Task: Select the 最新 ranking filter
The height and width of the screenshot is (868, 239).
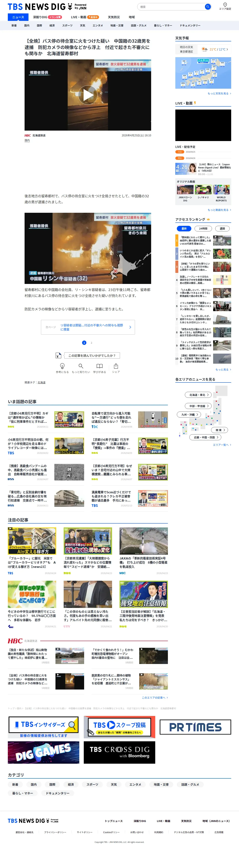Action: coord(184,228)
